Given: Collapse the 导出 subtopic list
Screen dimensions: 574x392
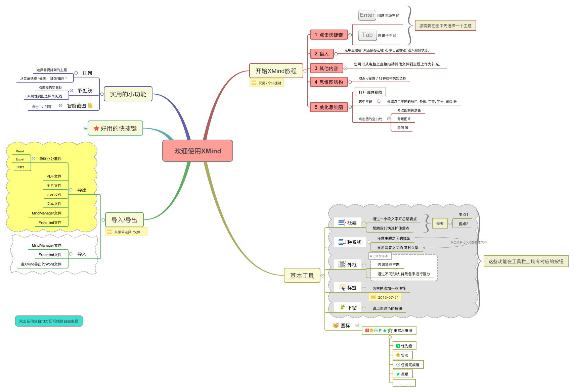Looking at the screenshot, I should [71, 190].
